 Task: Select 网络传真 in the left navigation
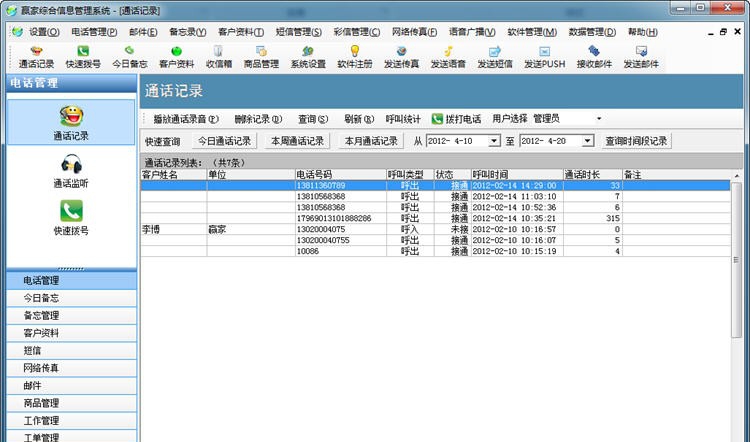coord(72,368)
